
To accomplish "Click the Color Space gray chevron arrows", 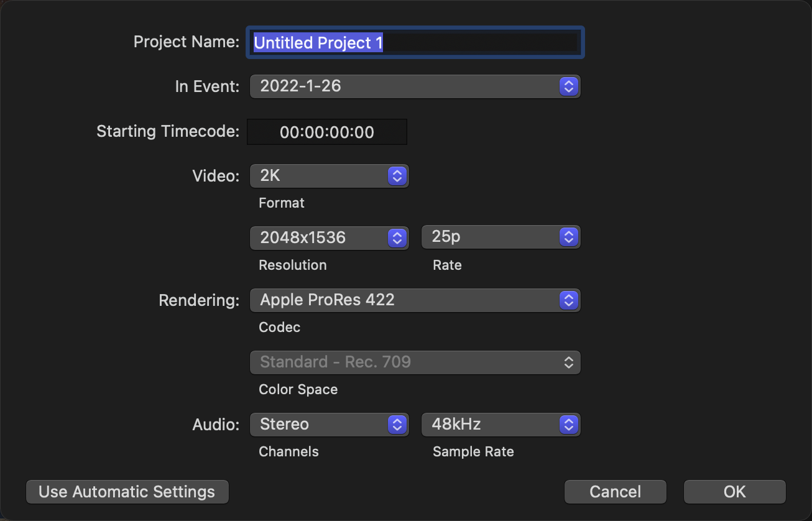I will (x=568, y=362).
